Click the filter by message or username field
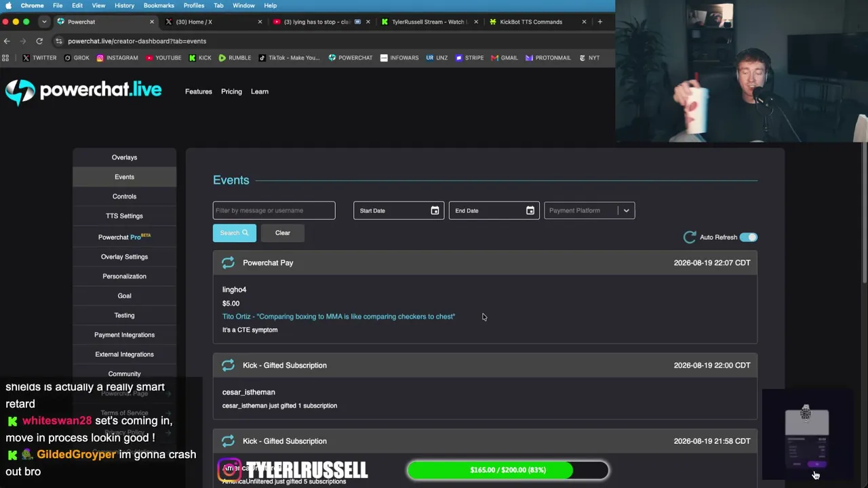 point(274,211)
